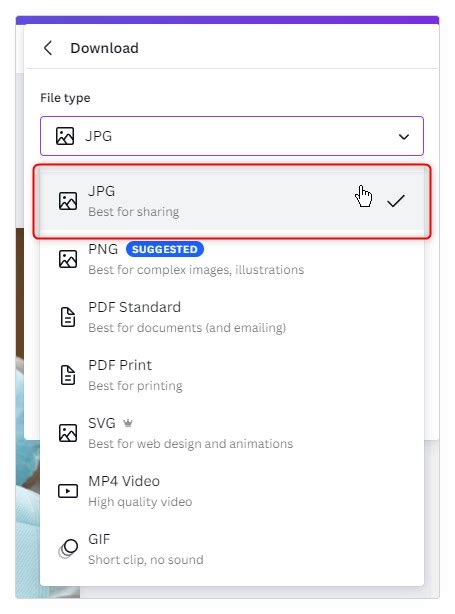Click the GIF overlapping circles icon

[68, 549]
